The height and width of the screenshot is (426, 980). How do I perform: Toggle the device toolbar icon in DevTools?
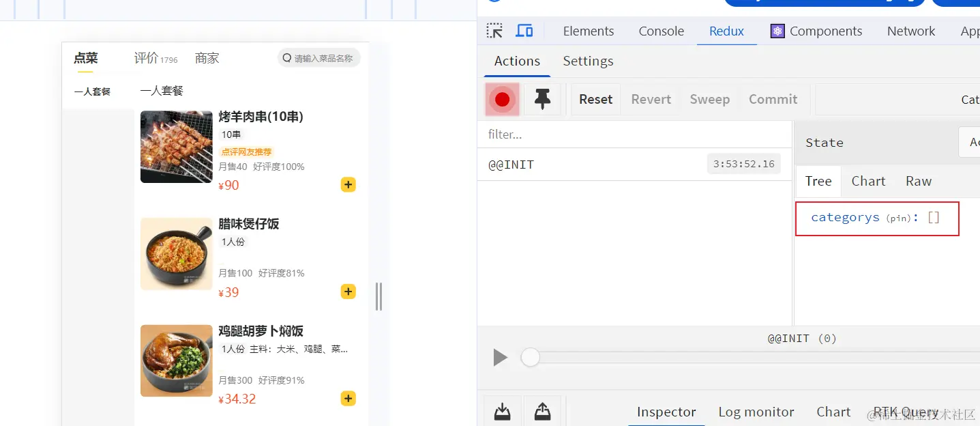point(524,31)
